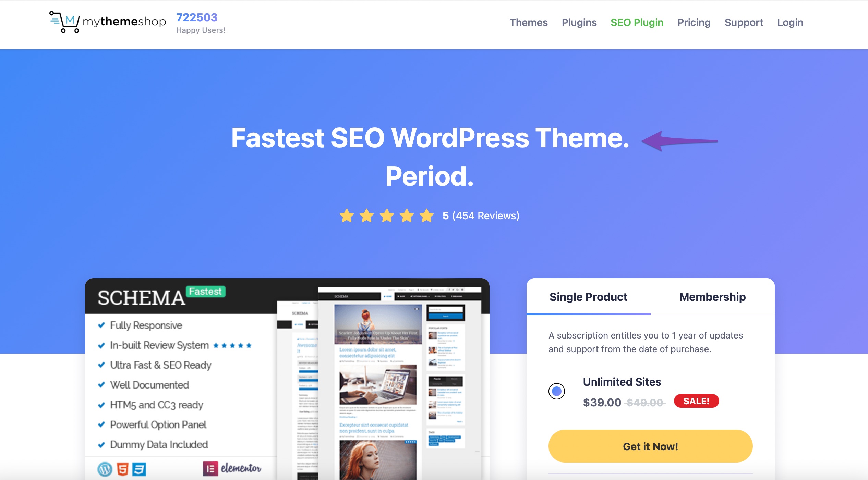Open the Themes navigation menu

click(528, 23)
